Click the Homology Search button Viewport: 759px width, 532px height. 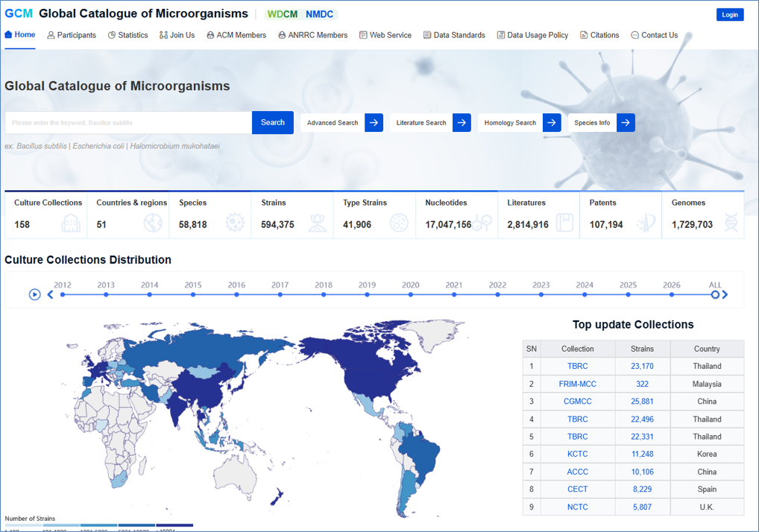tap(520, 123)
